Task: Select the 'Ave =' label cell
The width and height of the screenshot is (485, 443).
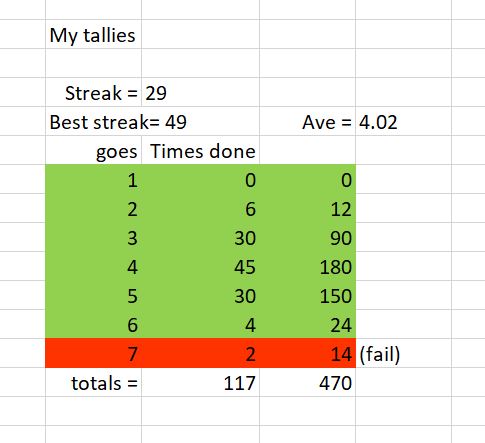Action: tap(307, 122)
